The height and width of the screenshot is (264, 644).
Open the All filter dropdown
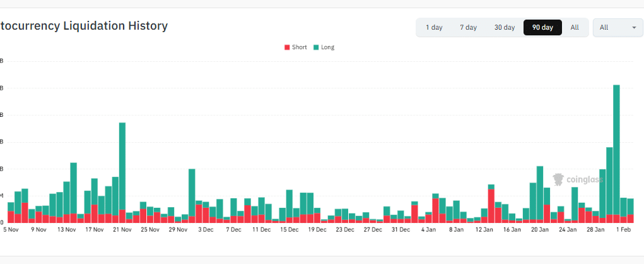pyautogui.click(x=617, y=28)
